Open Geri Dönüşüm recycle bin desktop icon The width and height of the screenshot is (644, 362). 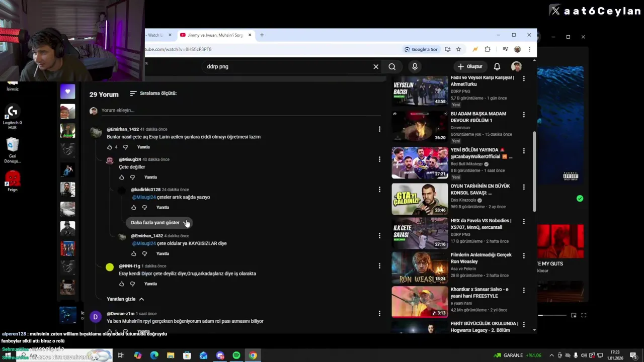[x=13, y=150]
